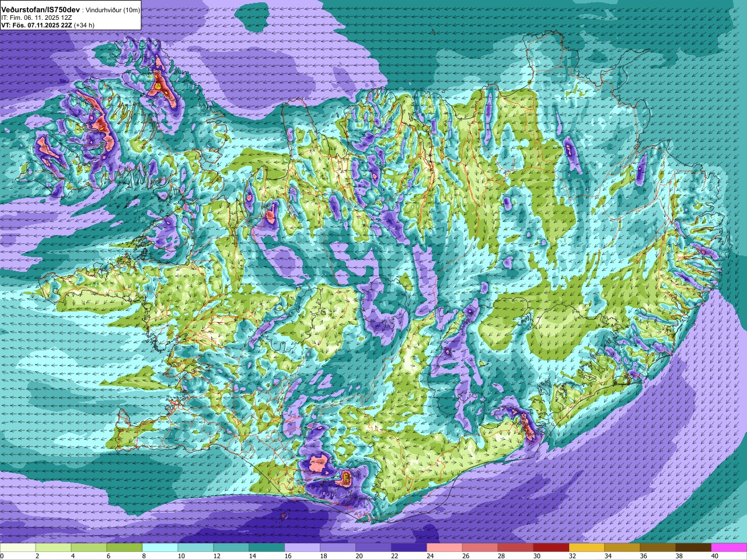Click the 'VT: Fös. 07.11.2025 22Z' line

[36, 25]
